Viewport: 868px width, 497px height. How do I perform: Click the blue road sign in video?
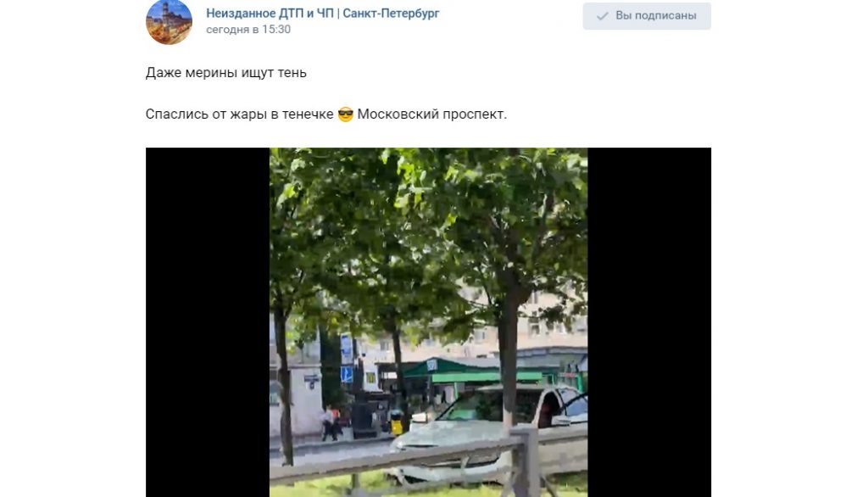(x=347, y=375)
